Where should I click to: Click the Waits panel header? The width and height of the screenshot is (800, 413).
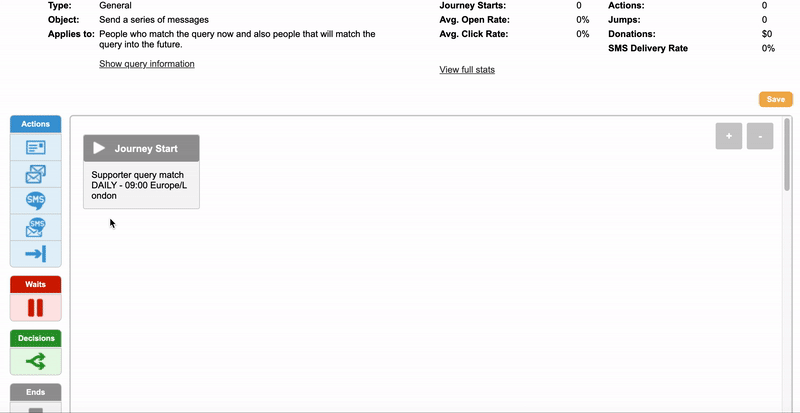(x=35, y=284)
